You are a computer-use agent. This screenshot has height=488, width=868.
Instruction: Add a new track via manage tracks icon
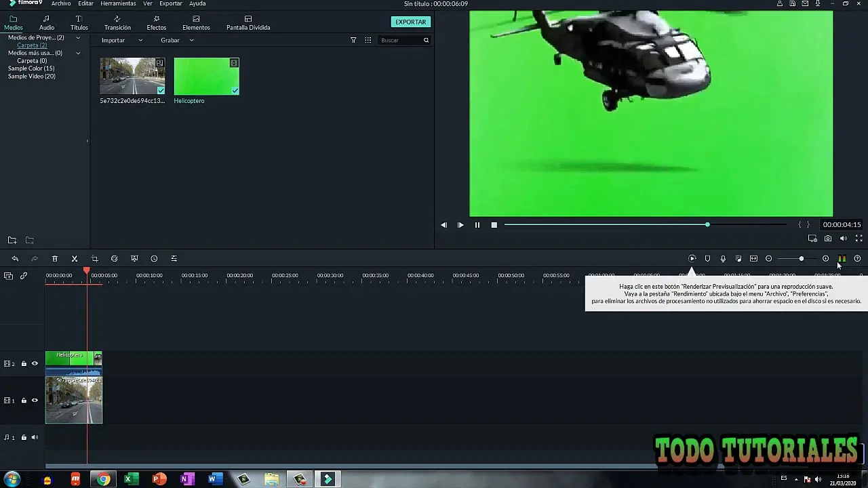(8, 276)
